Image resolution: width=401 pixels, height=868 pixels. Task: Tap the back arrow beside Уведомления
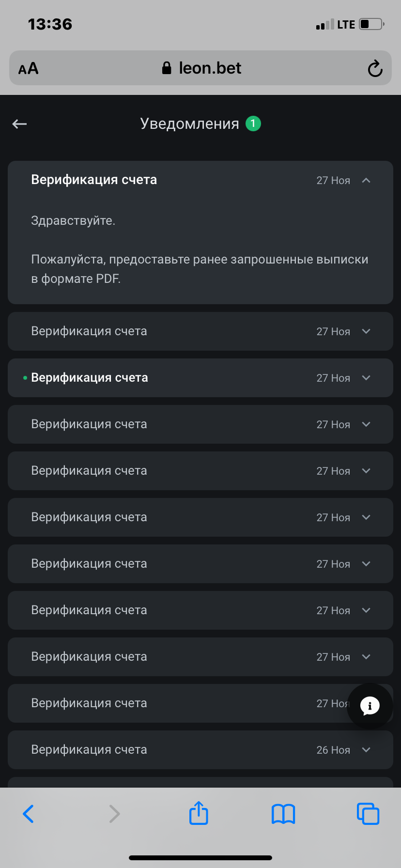(19, 124)
